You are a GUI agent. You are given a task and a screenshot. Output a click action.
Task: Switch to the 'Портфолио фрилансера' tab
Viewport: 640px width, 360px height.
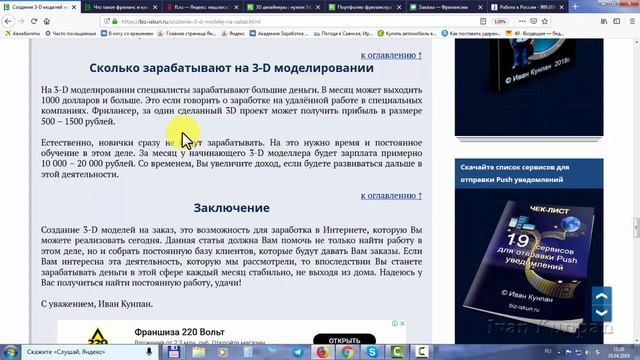[365, 7]
